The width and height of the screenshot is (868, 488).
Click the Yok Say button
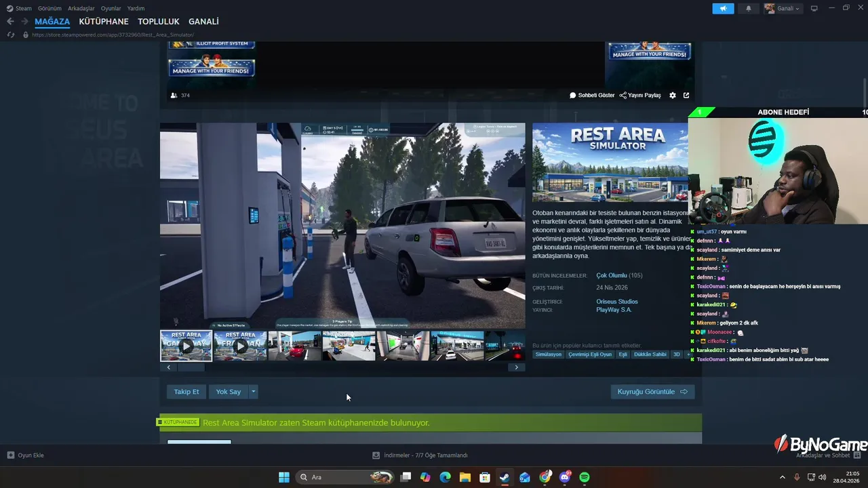229,392
